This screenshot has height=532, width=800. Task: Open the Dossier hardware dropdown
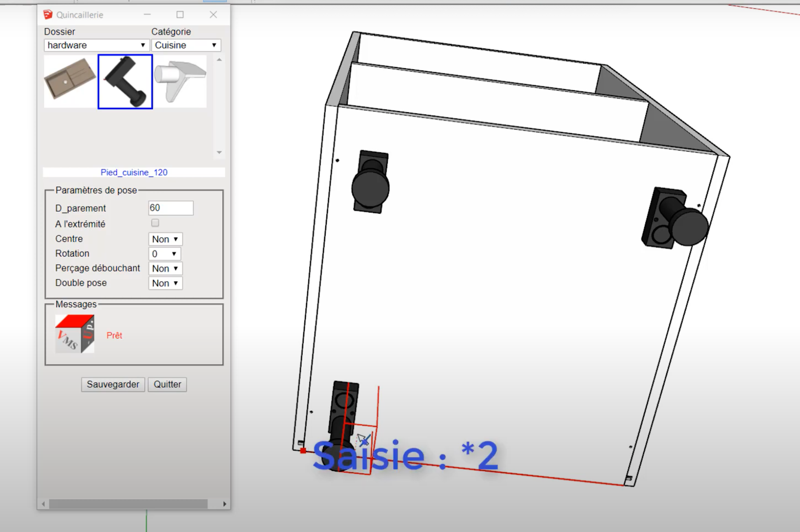click(x=97, y=45)
